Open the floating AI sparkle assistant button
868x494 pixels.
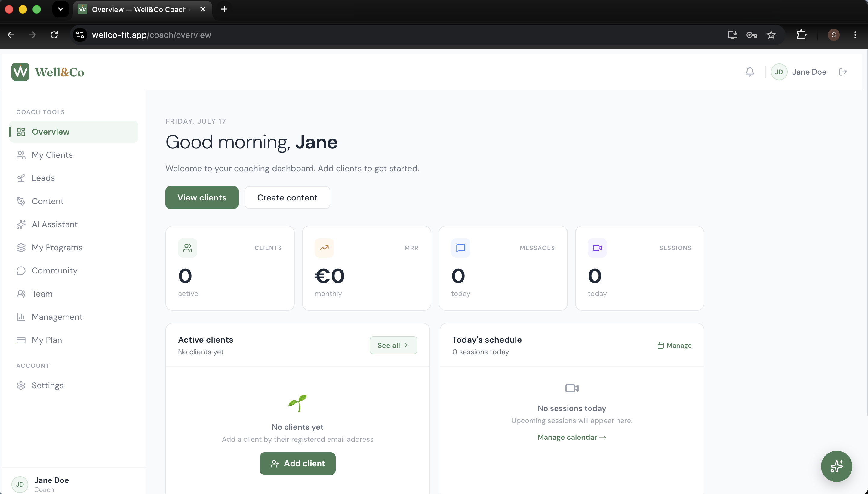coord(836,466)
